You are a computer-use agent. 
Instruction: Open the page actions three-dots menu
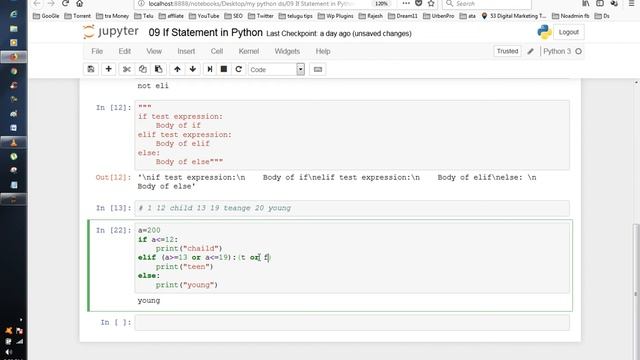coord(406,3)
